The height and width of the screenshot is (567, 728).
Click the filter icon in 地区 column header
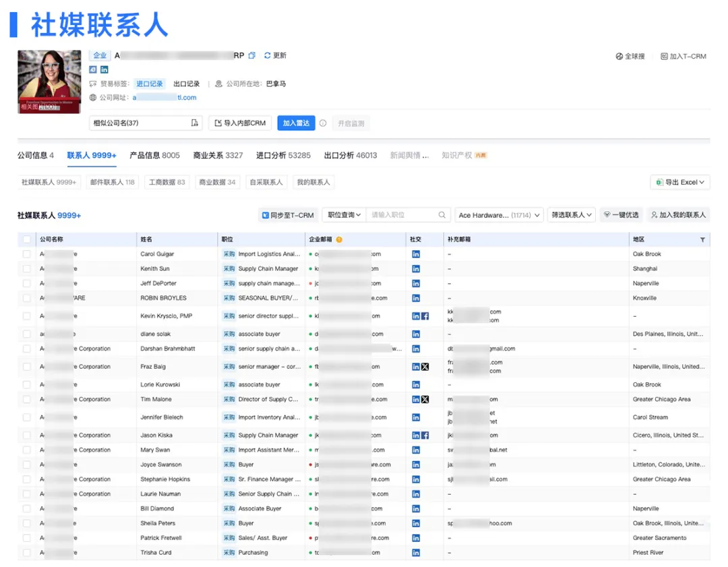click(x=702, y=239)
